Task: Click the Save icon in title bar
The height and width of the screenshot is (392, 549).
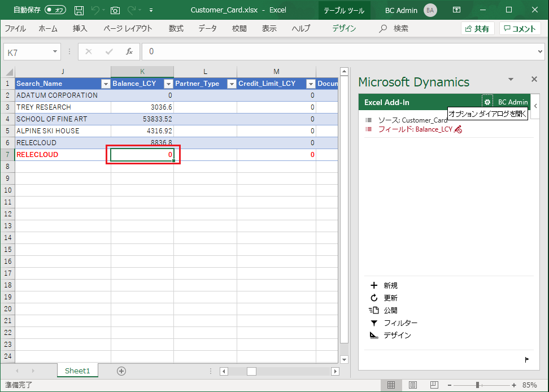Action: point(79,11)
